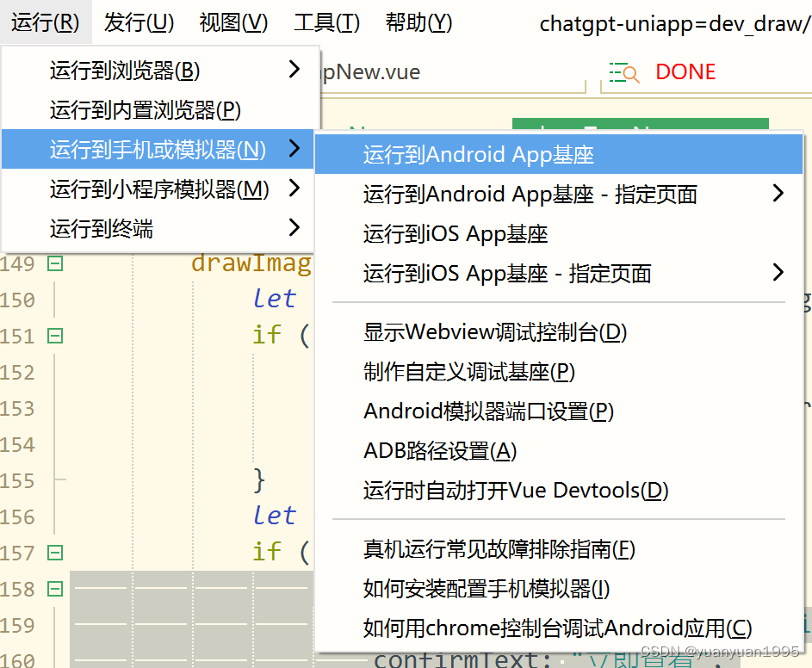Select 运行到手机或模拟器(N) entry
The width and height of the screenshot is (812, 668).
(158, 149)
